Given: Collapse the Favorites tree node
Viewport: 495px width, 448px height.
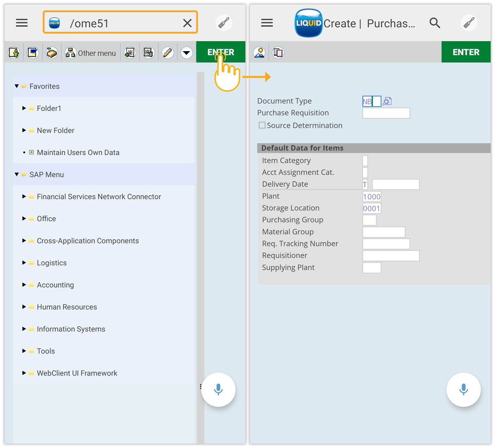Looking at the screenshot, I should (x=17, y=86).
